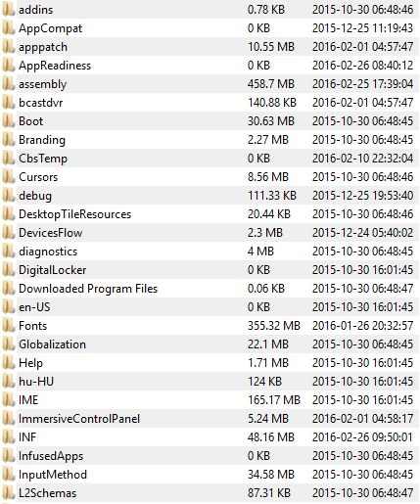Click the AppCompat folder name
Image resolution: width=420 pixels, height=504 pixels.
point(50,28)
